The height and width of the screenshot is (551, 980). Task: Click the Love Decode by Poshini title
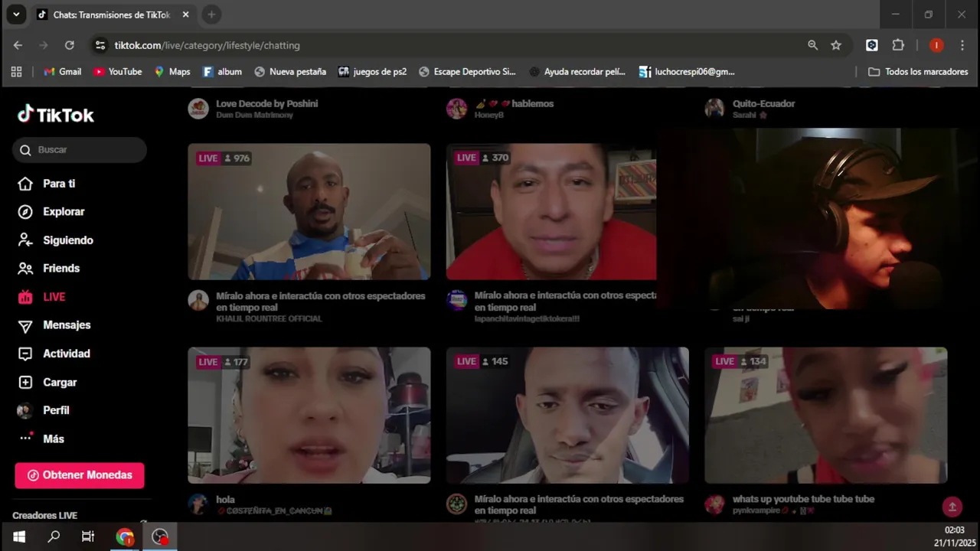[266, 103]
